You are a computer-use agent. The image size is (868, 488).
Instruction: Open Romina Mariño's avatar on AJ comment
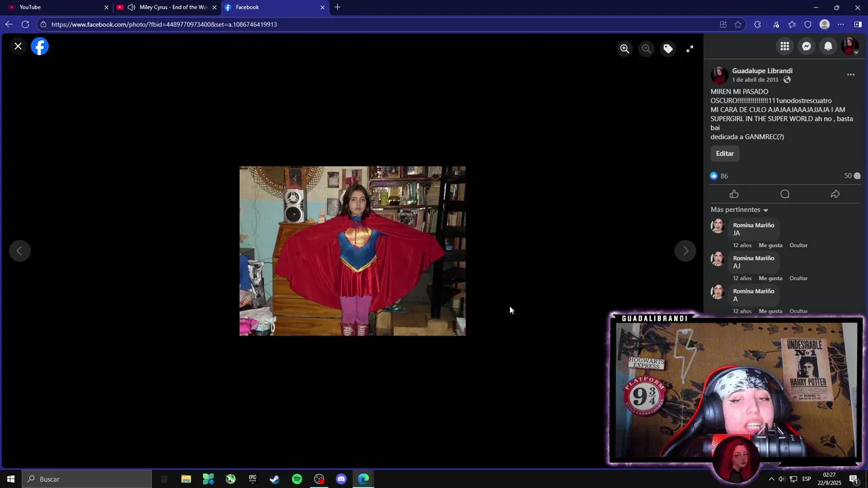(x=717, y=259)
